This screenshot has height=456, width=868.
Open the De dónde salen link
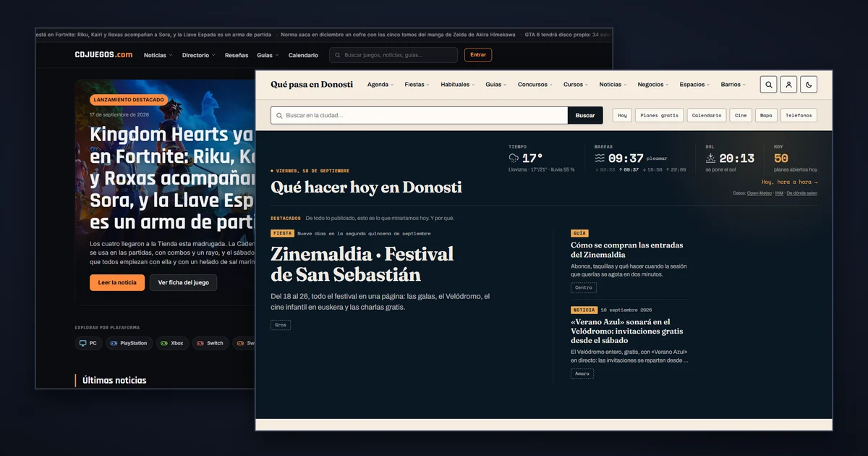(x=802, y=193)
